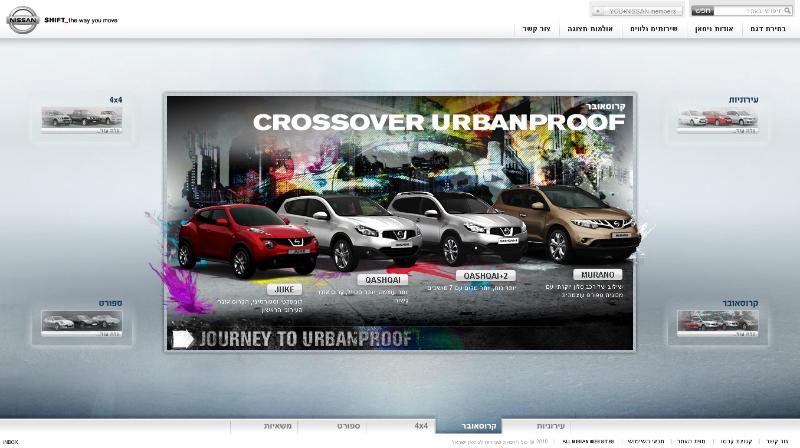Switch to the ספורט bottom tab
Screen dimensions: 800x448
[333, 426]
